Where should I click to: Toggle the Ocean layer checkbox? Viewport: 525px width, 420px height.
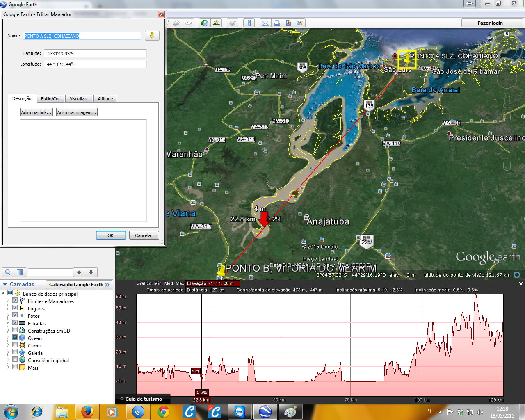pyautogui.click(x=15, y=338)
